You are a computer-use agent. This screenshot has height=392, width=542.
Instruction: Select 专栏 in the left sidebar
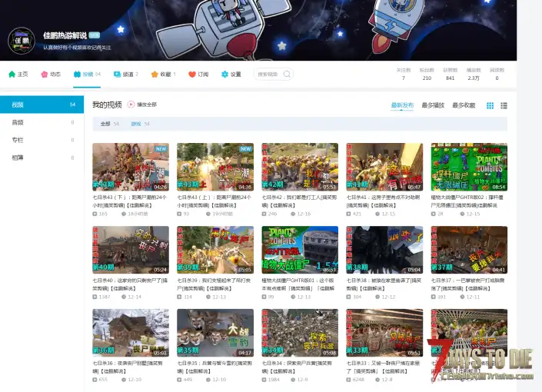tap(42, 140)
